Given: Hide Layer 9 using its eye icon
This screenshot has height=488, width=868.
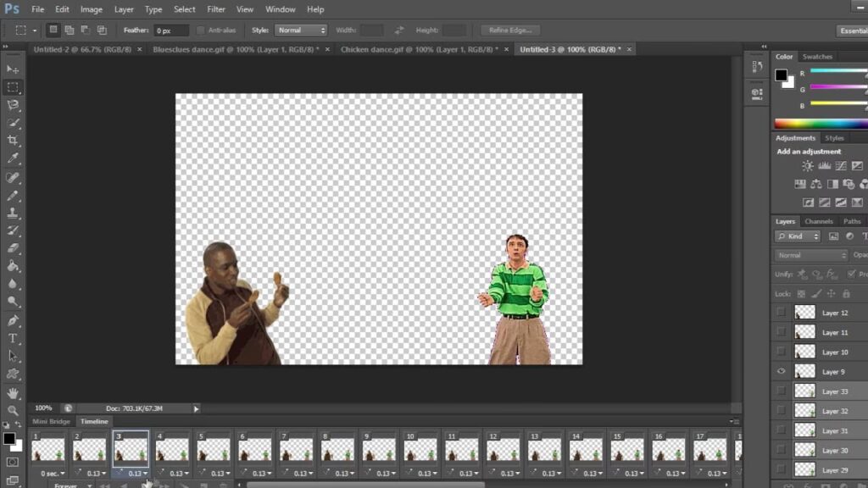Looking at the screenshot, I should pyautogui.click(x=781, y=371).
